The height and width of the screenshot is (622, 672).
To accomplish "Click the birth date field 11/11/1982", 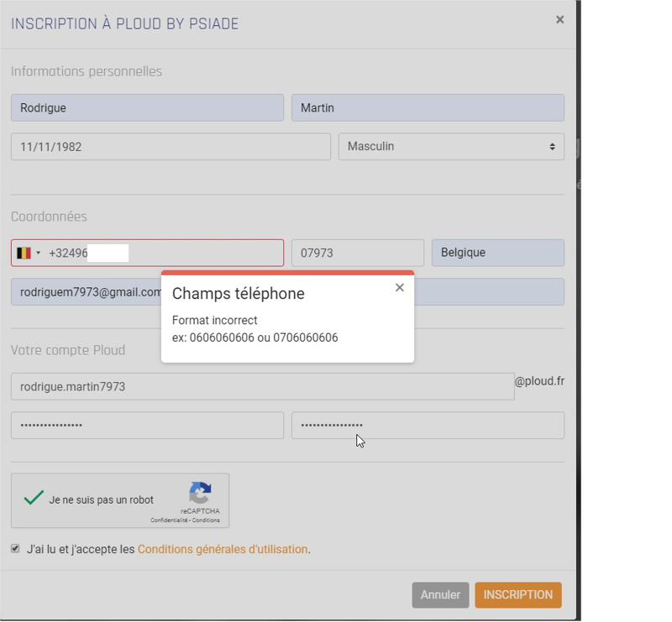I will pos(171,147).
